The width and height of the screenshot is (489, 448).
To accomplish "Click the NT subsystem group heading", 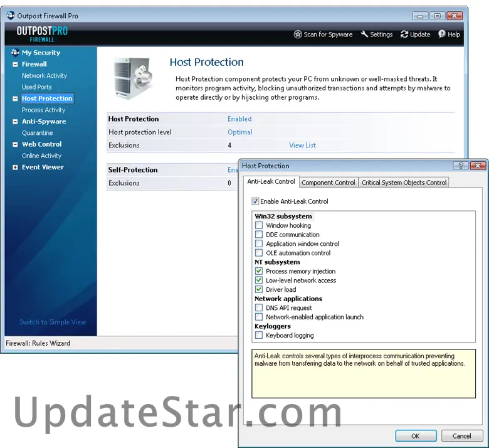I will (x=277, y=262).
